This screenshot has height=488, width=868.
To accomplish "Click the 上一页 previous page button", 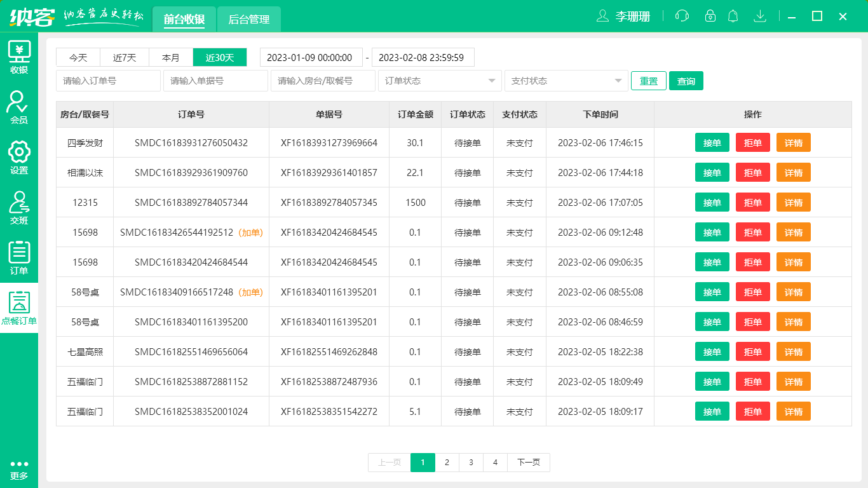I will pos(390,463).
